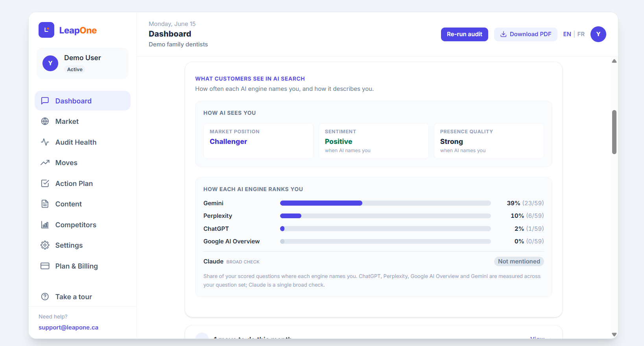
Task: Click the Perplexity progress bar
Action: pos(385,215)
